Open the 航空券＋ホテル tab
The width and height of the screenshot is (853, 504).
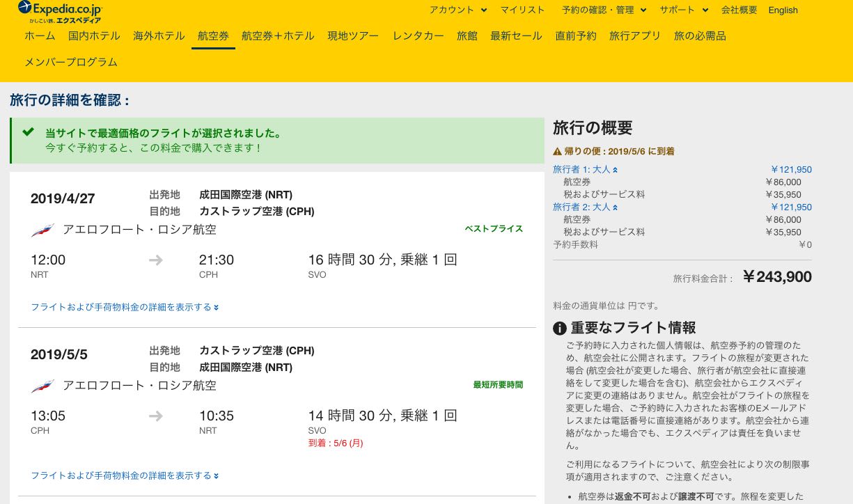(278, 36)
